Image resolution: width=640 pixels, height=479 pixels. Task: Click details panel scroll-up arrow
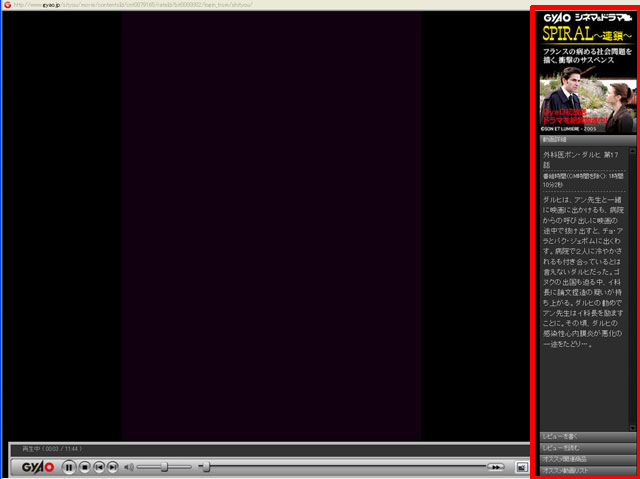[x=633, y=151]
